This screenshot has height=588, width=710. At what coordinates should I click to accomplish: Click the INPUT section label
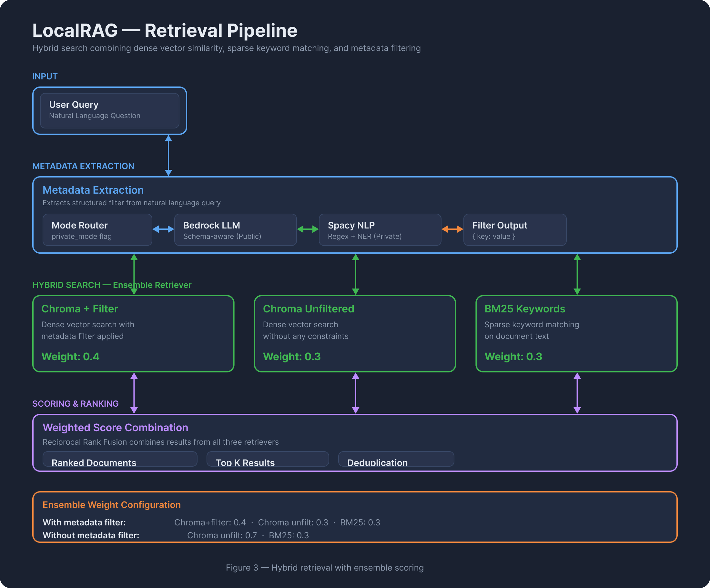(45, 76)
